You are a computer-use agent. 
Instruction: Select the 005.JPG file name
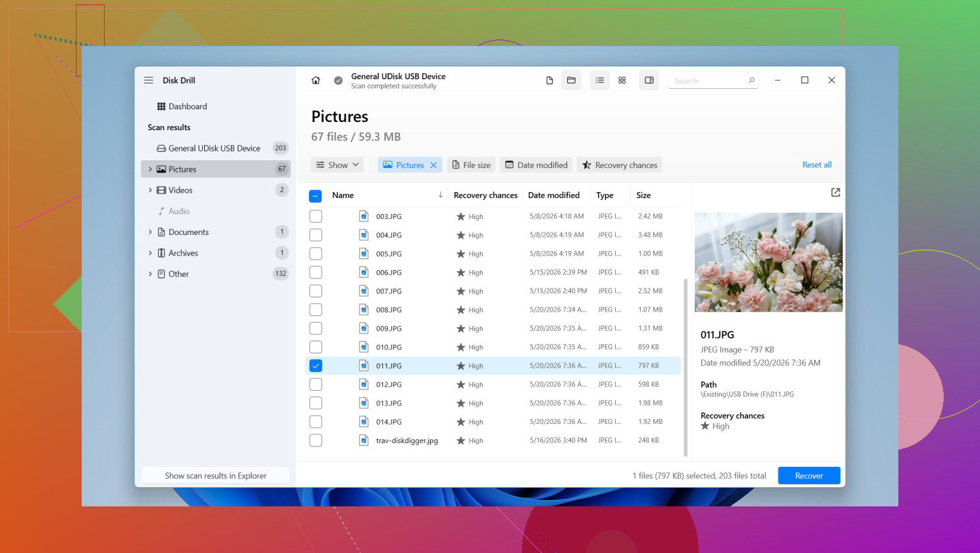tap(389, 254)
